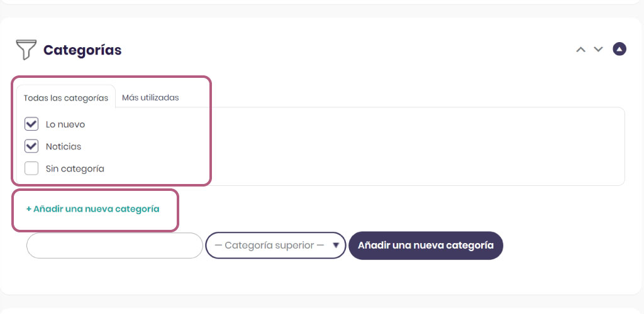644x314 pixels.
Task: Switch to Todas las categorías tab
Action: [65, 99]
